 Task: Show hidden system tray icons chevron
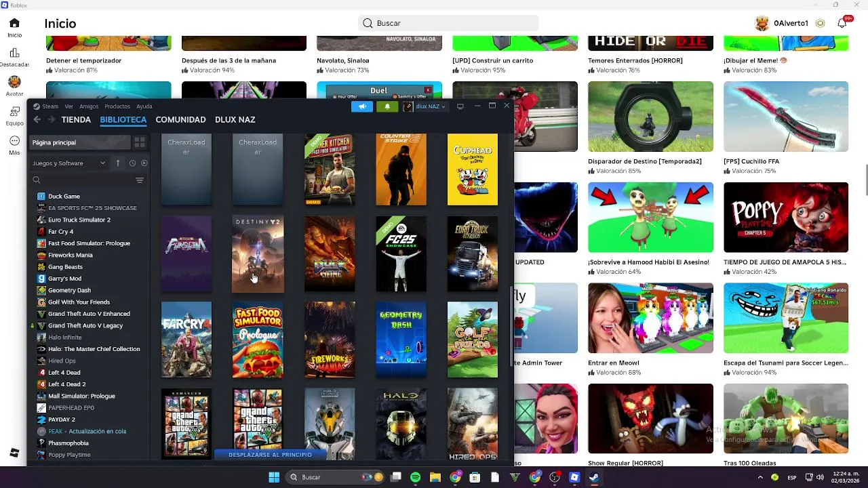760,478
